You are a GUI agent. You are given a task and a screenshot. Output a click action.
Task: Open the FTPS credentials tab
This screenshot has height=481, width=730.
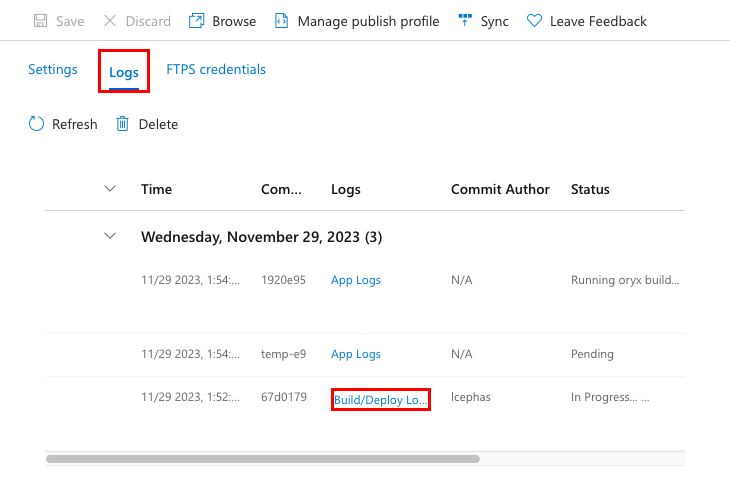(x=216, y=70)
